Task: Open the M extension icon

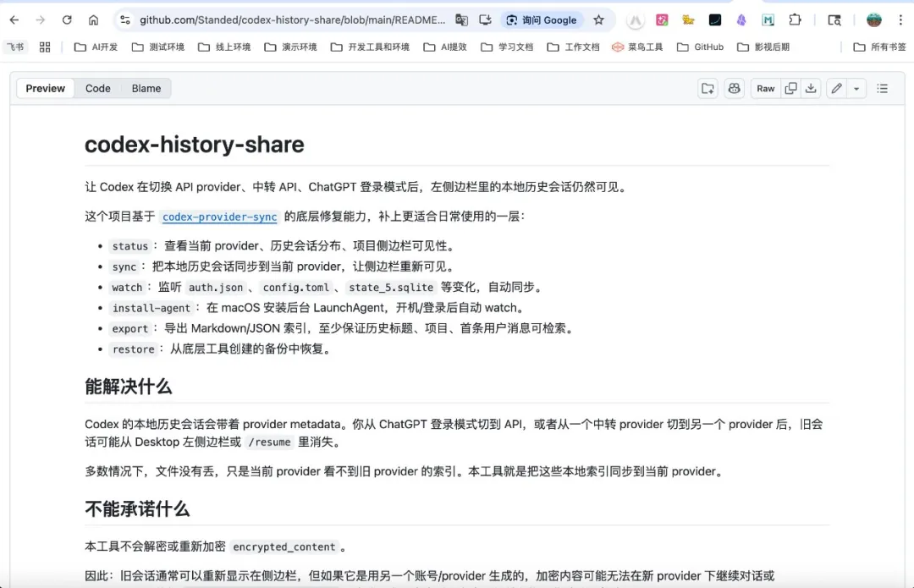Action: 768,19
